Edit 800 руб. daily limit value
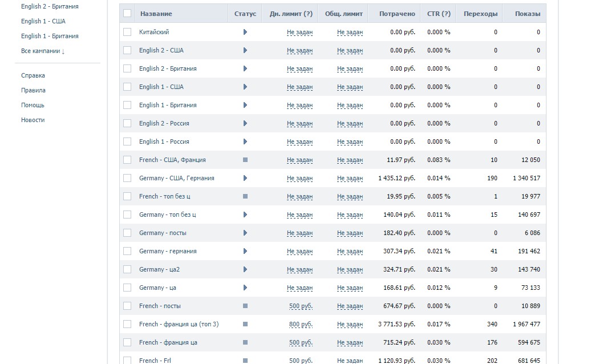The image size is (595, 364). 301,324
